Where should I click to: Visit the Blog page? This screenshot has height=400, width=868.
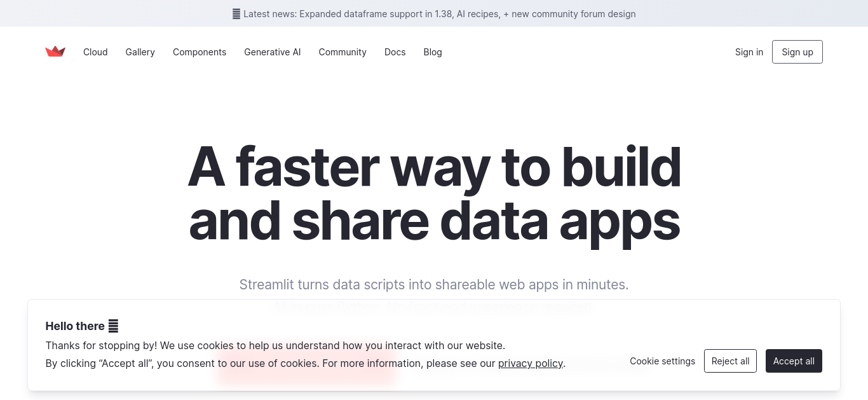tap(433, 52)
